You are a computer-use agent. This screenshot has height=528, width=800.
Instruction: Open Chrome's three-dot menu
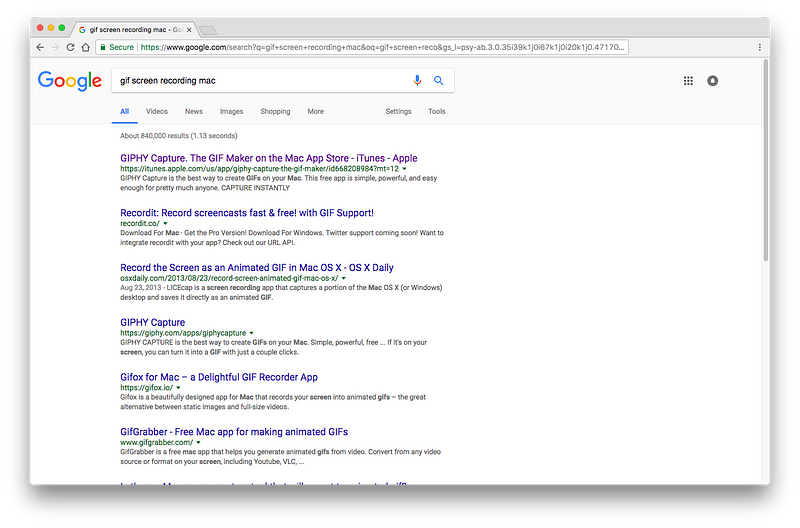click(760, 47)
